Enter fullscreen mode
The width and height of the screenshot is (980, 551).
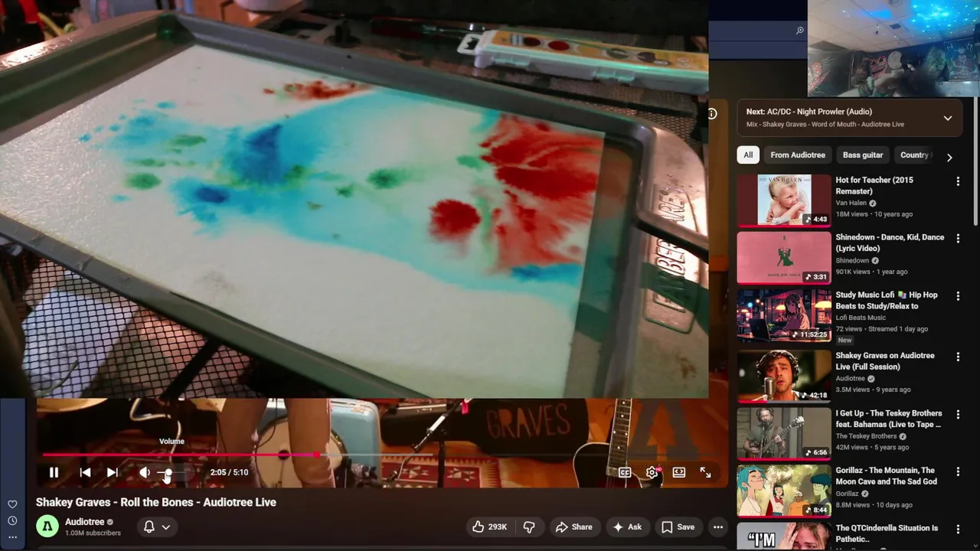click(705, 472)
